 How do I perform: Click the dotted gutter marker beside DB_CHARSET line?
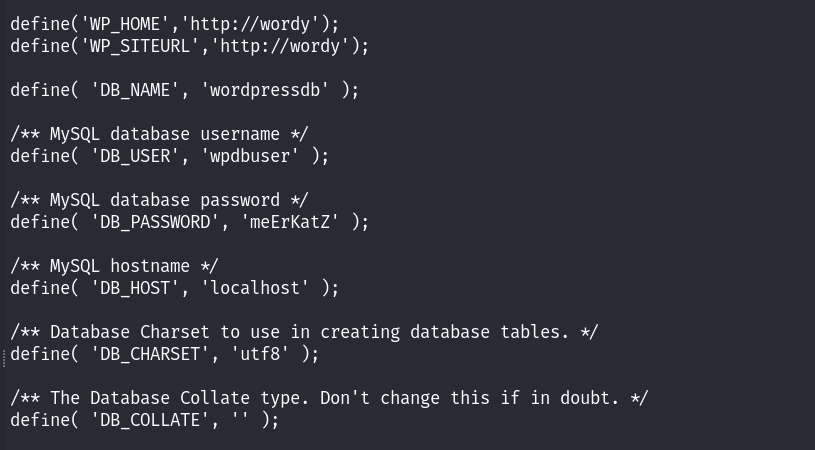pos(4,359)
